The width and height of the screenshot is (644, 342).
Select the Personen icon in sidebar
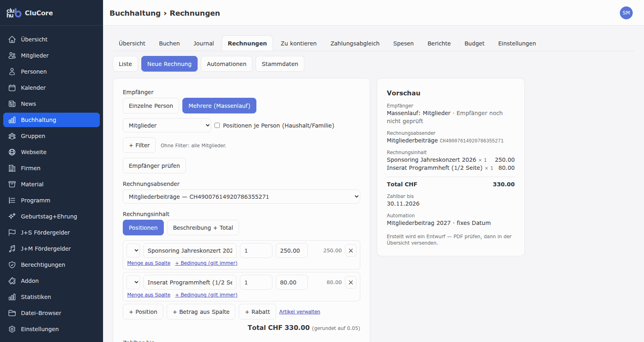(x=12, y=72)
